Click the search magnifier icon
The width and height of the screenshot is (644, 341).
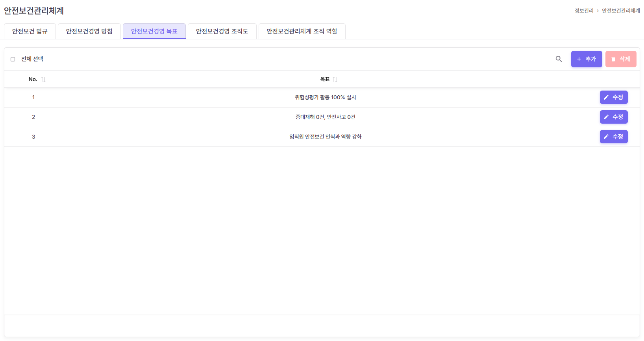[559, 59]
